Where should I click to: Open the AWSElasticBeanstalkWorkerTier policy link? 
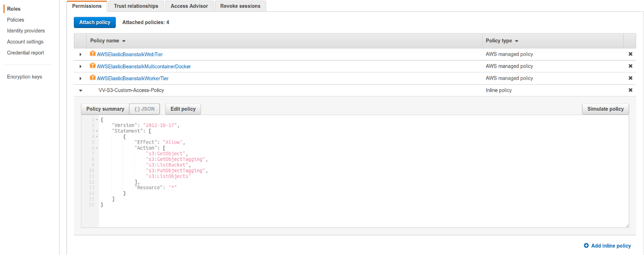133,78
